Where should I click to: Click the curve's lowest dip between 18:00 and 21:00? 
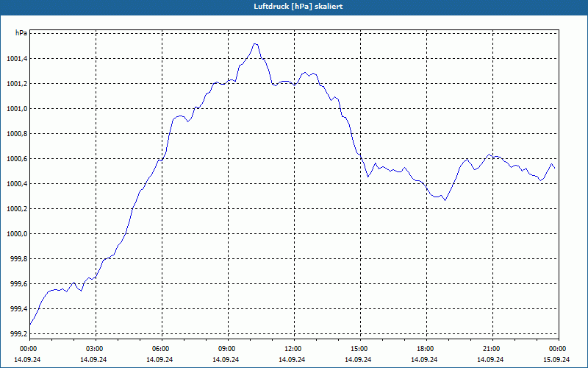point(445,200)
